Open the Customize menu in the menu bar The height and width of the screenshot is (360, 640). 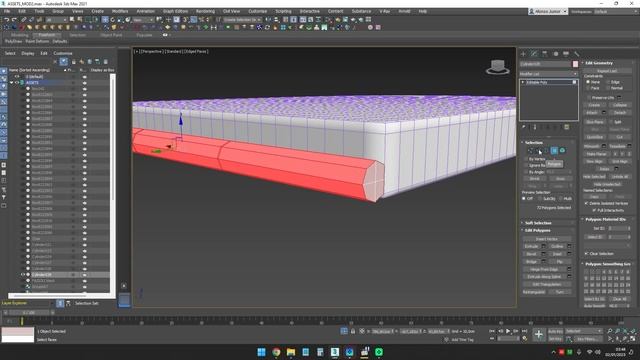coord(258,11)
